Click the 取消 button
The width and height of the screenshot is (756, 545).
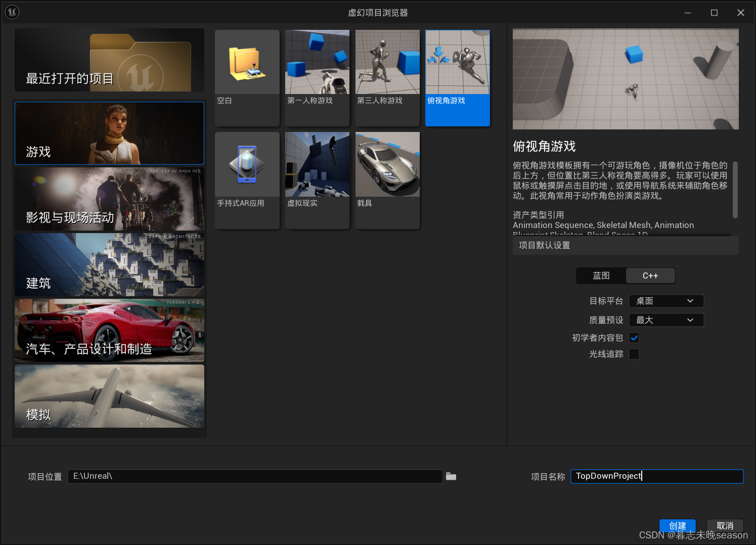pos(725,526)
